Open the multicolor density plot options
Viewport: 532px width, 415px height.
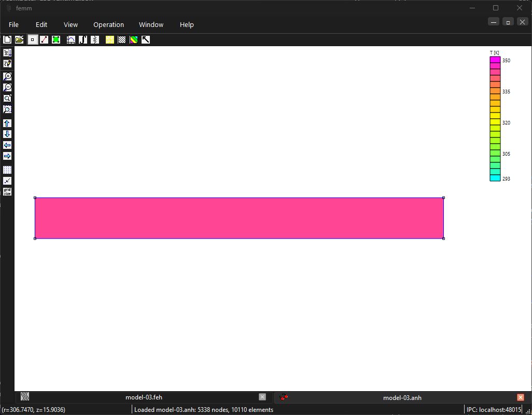point(134,40)
